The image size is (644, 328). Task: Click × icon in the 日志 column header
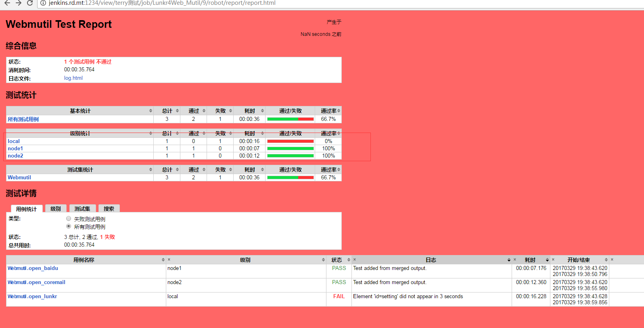tap(355, 260)
